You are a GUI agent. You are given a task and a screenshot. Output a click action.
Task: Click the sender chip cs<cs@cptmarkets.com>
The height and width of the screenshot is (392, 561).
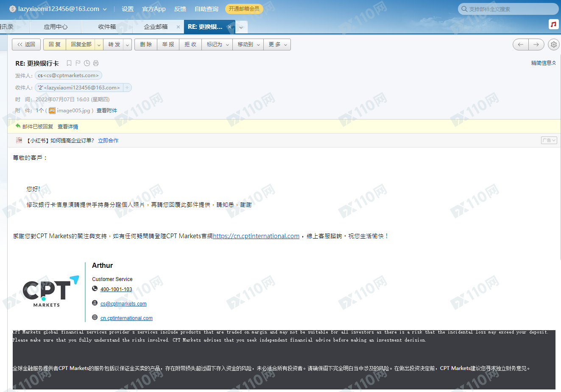coord(68,75)
